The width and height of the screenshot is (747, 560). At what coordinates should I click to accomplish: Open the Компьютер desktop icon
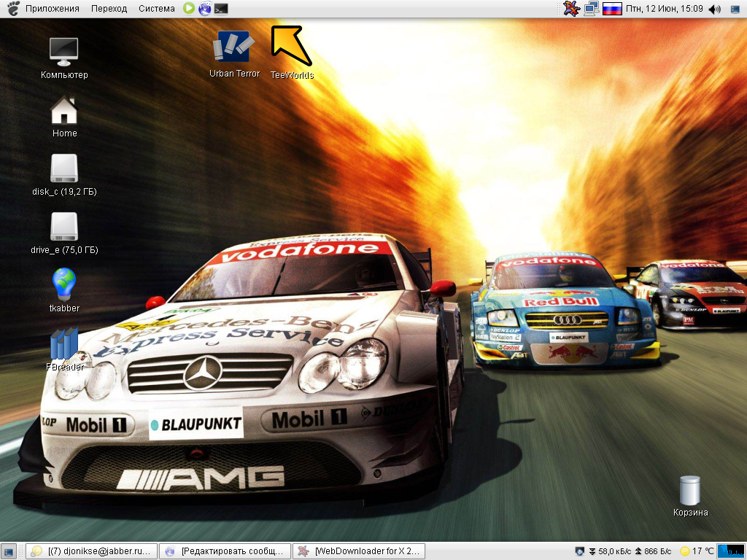(64, 52)
